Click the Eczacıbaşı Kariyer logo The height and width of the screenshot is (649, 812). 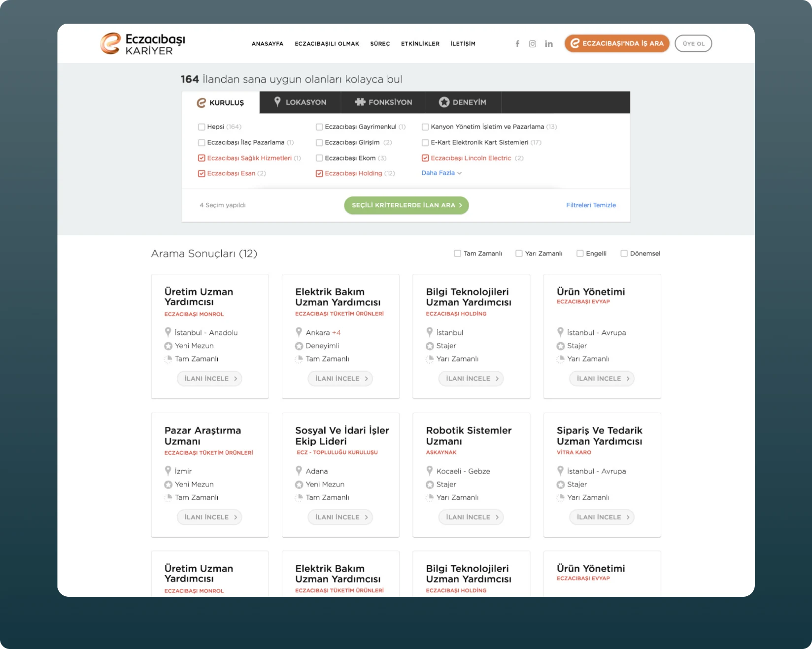click(x=143, y=44)
